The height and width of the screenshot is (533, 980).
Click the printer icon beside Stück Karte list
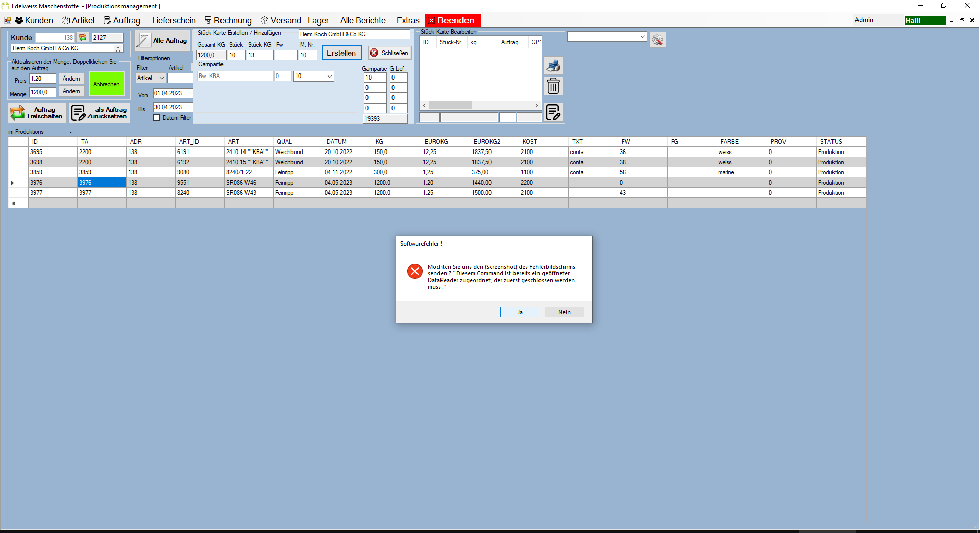tap(553, 66)
